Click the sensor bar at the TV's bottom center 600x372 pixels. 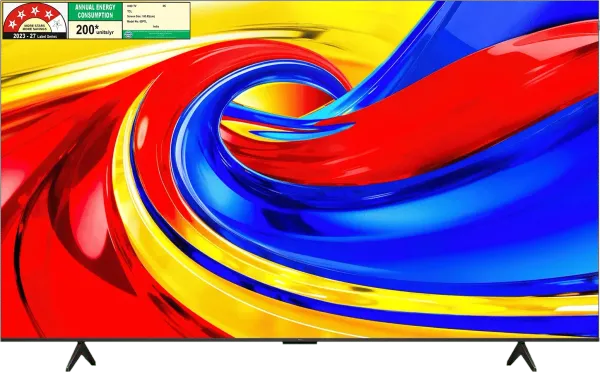coord(300,341)
